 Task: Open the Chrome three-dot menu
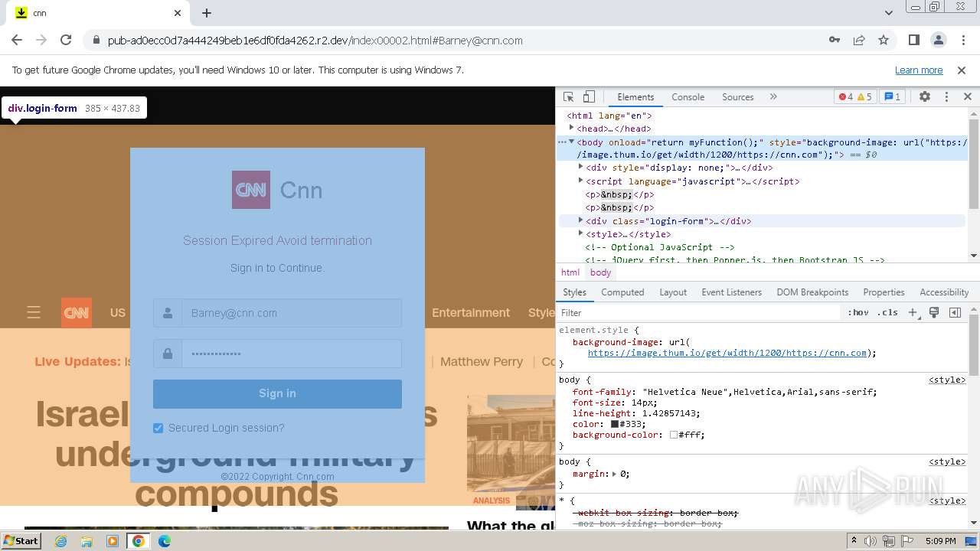tap(962, 40)
